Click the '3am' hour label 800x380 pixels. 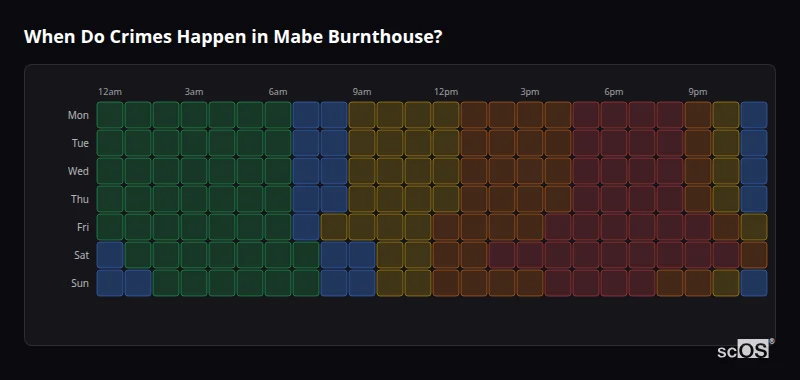click(x=194, y=92)
